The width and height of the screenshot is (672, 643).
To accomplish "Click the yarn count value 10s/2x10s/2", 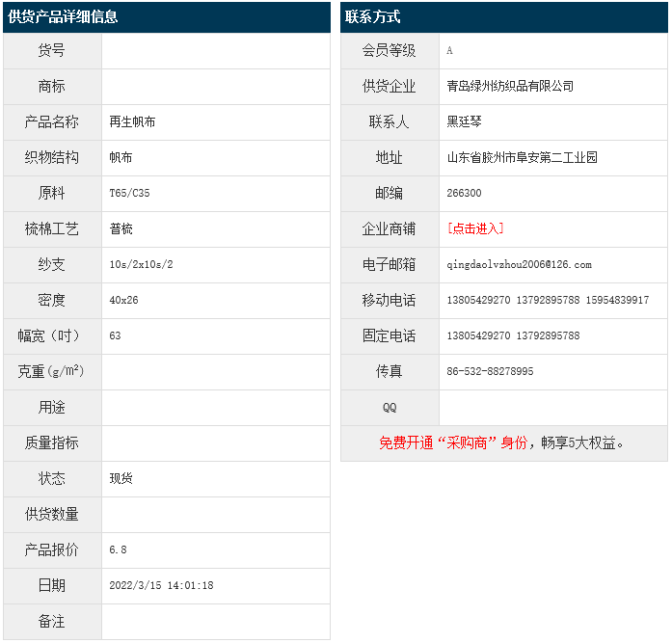I will 141,264.
